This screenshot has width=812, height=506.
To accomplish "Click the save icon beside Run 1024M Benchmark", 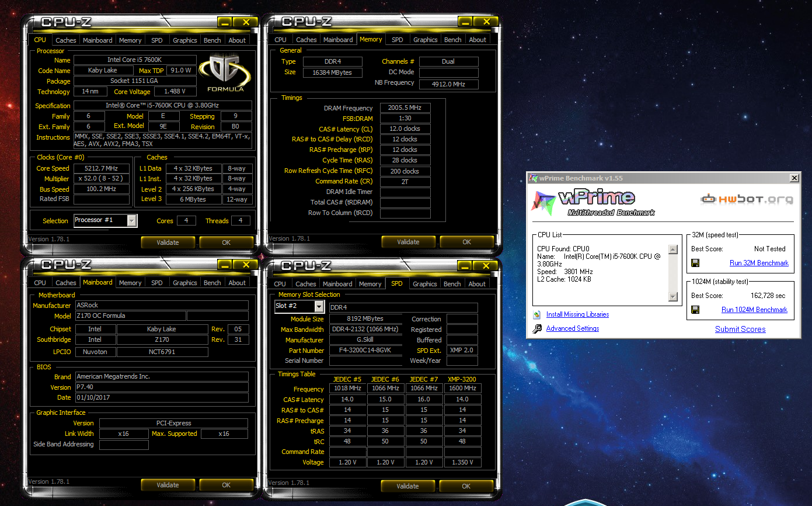I will click(695, 310).
